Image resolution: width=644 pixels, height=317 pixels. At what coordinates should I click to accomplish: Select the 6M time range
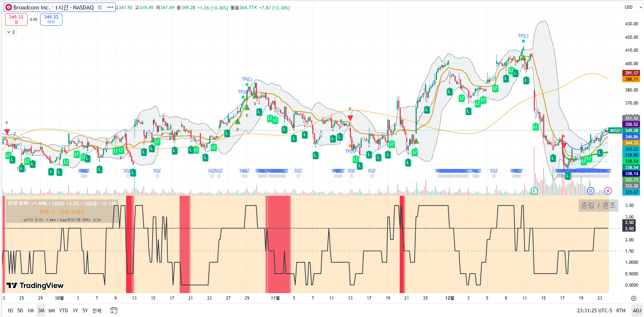(52, 310)
